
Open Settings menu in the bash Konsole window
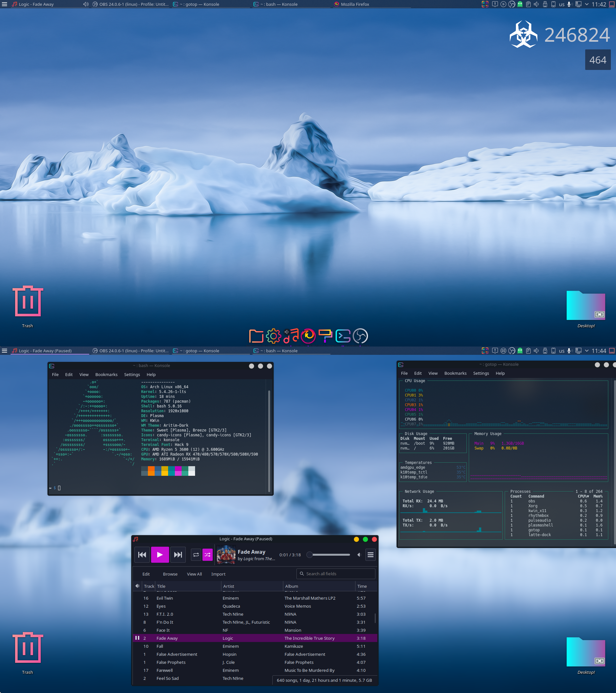click(x=132, y=375)
